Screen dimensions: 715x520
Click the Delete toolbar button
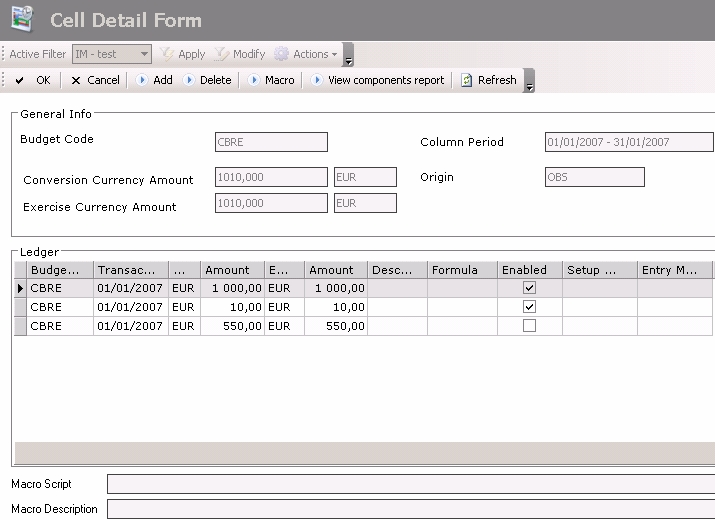pos(207,80)
